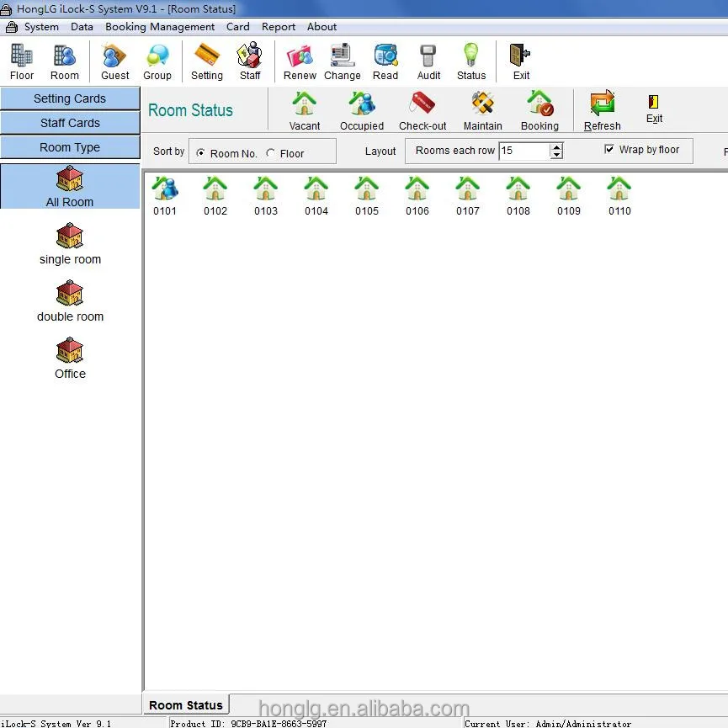The width and height of the screenshot is (728, 728).
Task: Open the About menu
Action: [x=321, y=27]
